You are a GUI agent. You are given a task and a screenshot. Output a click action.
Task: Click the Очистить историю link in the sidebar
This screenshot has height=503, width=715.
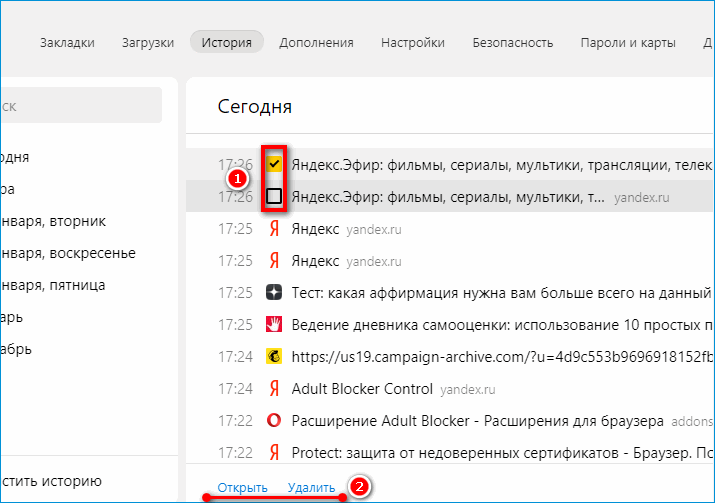51,481
